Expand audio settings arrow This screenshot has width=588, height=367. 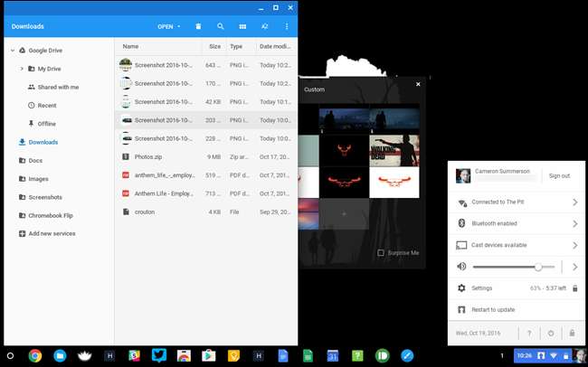(574, 267)
